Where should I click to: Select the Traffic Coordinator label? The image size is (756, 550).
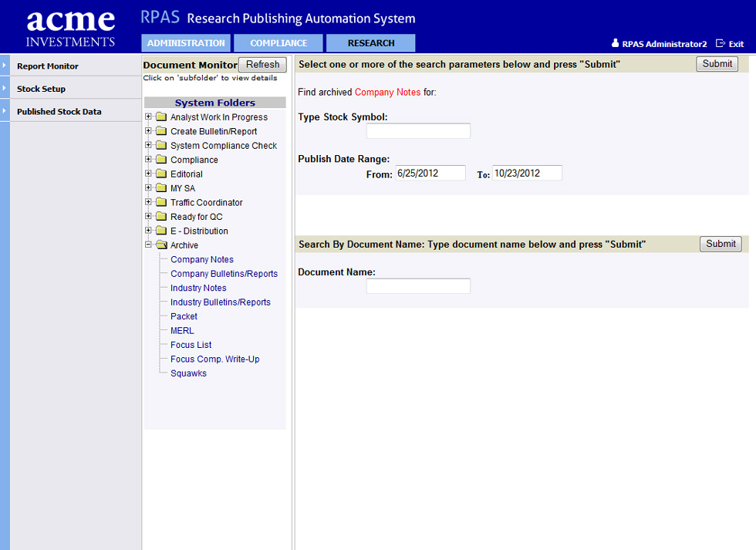coord(207,202)
